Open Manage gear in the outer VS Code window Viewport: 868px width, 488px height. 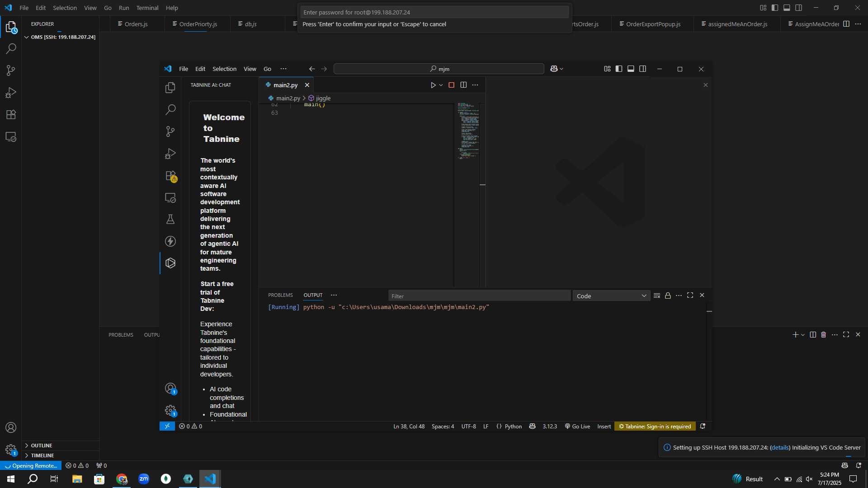tap(11, 450)
